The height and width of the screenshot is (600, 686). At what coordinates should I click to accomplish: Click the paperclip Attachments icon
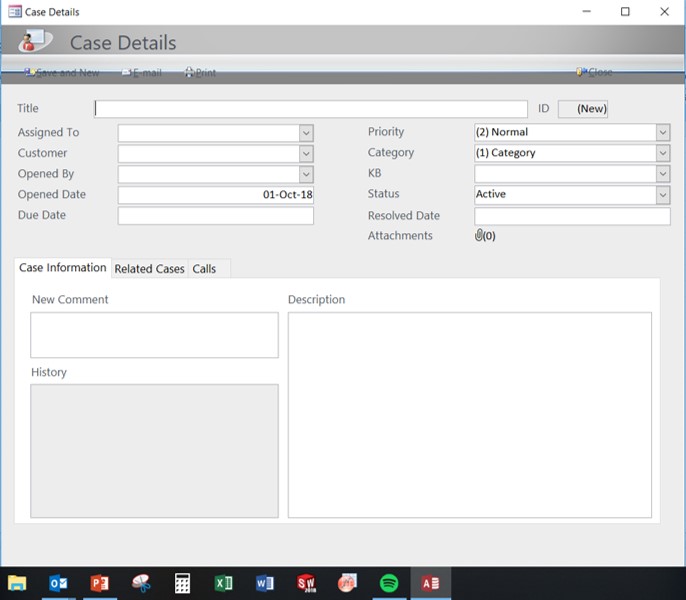point(479,235)
